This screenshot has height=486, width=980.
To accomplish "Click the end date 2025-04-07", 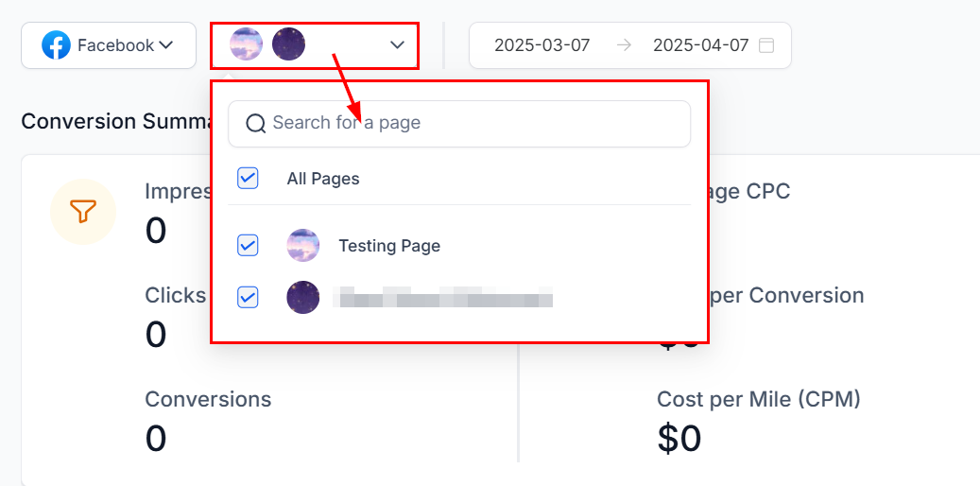I will (700, 45).
